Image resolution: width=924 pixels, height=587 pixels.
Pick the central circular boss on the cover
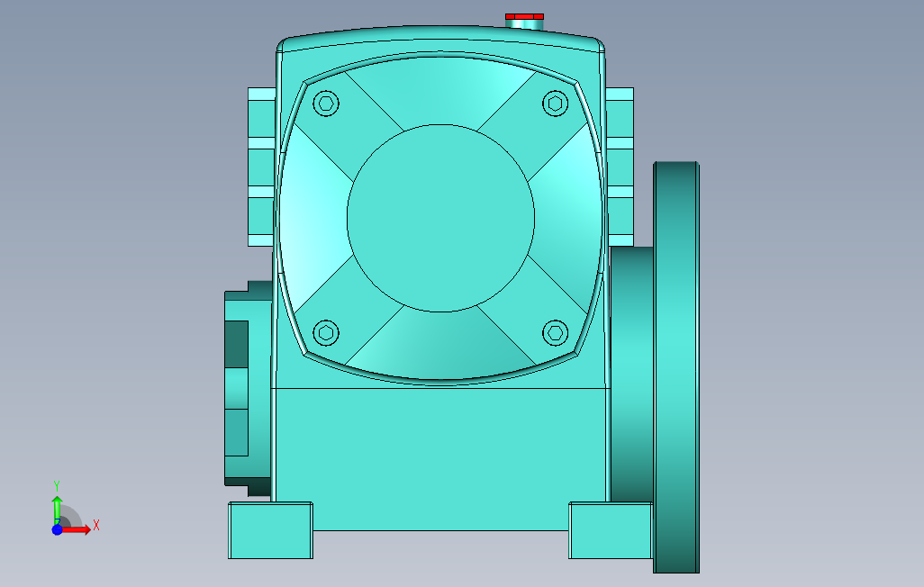[x=440, y=218]
